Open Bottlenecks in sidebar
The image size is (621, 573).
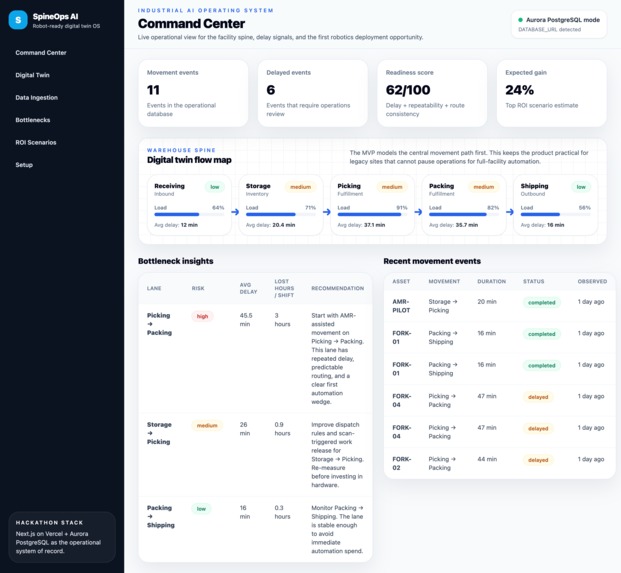point(33,120)
